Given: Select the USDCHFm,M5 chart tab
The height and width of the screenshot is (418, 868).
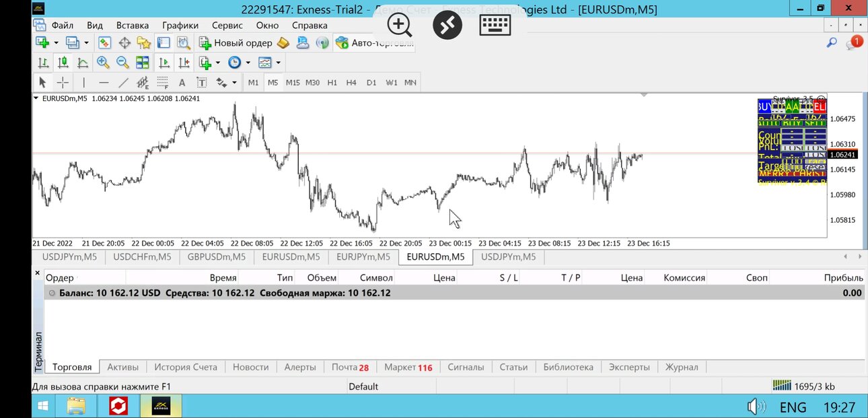Looking at the screenshot, I should tap(142, 256).
